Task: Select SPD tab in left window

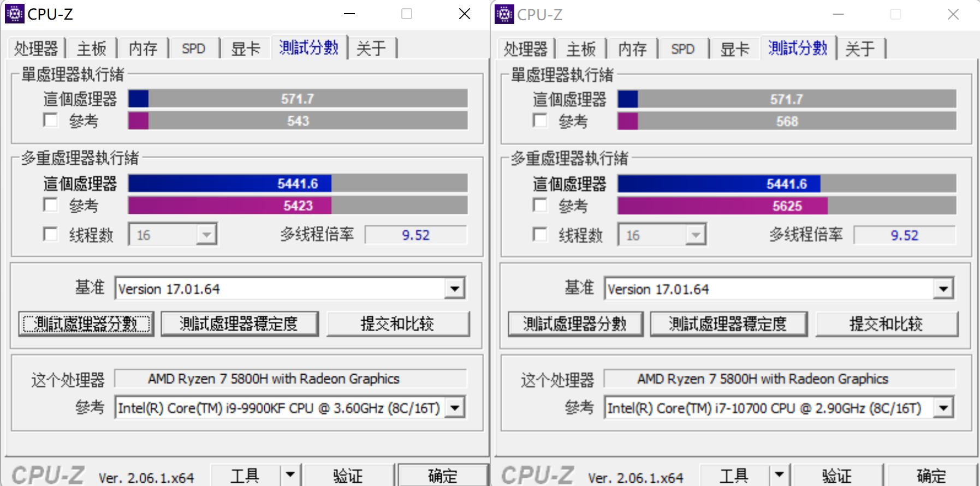Action: pyautogui.click(x=194, y=48)
